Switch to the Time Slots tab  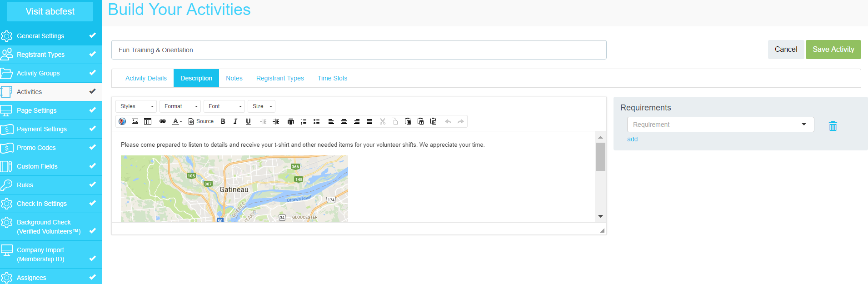point(332,78)
